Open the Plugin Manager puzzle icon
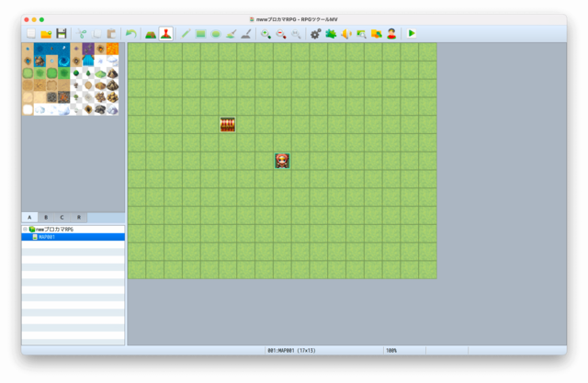The image size is (588, 383). tap(331, 34)
